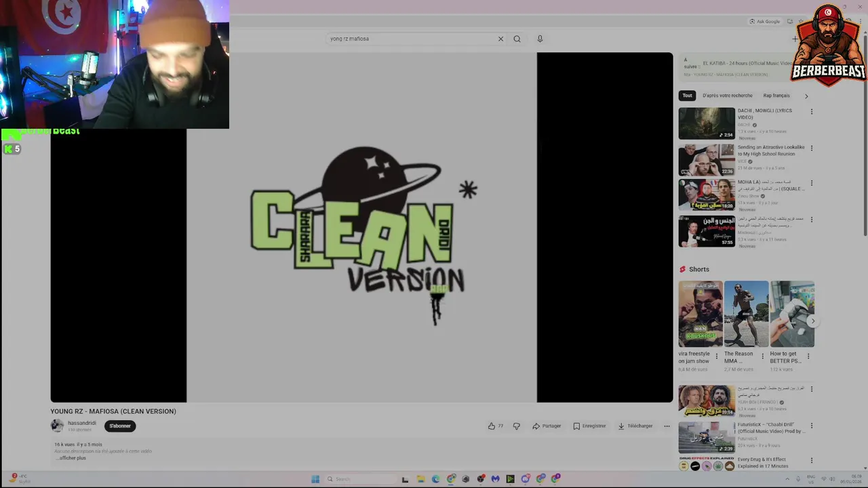Open hassandridi channel name link
868x488 pixels.
click(81, 423)
